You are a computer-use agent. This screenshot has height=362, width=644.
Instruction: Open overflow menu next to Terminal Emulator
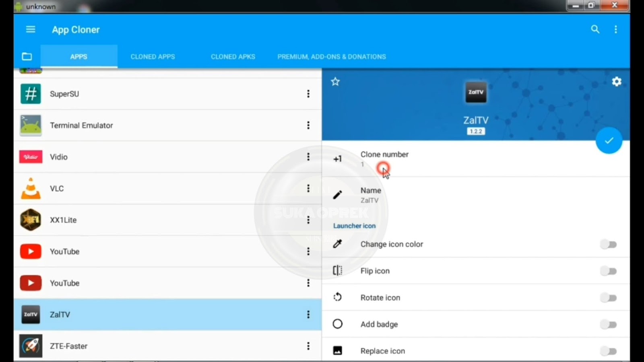pyautogui.click(x=308, y=125)
